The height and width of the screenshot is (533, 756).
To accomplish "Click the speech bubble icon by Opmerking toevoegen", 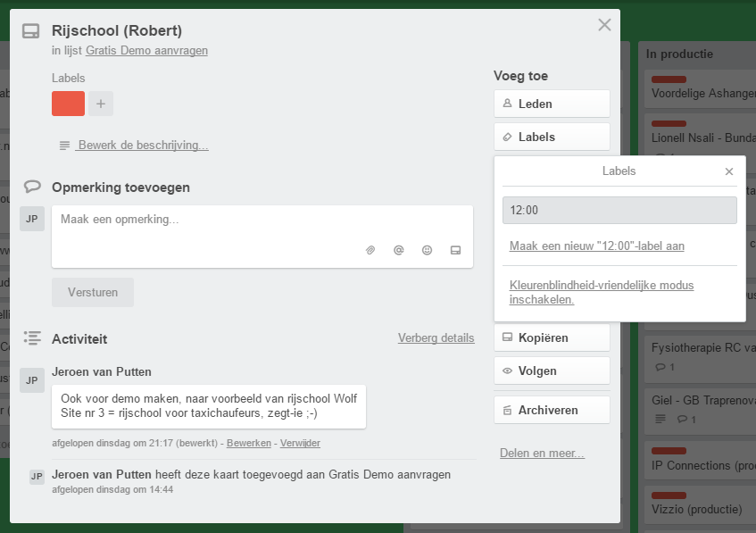I will 32,187.
